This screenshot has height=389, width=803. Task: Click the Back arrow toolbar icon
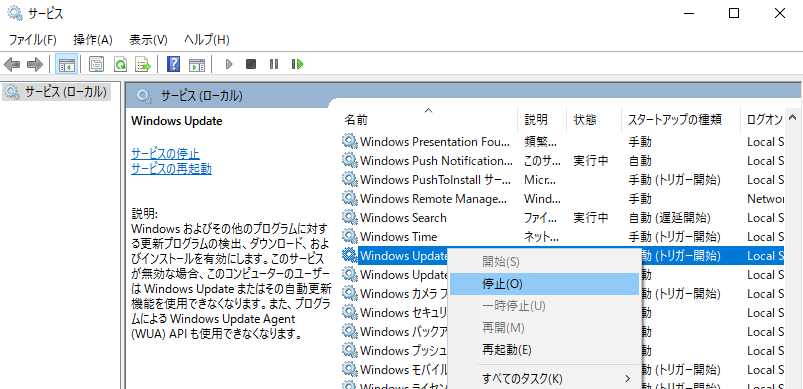click(x=12, y=64)
